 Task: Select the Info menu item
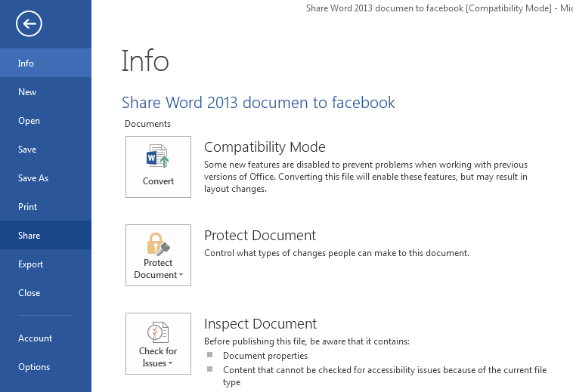26,63
